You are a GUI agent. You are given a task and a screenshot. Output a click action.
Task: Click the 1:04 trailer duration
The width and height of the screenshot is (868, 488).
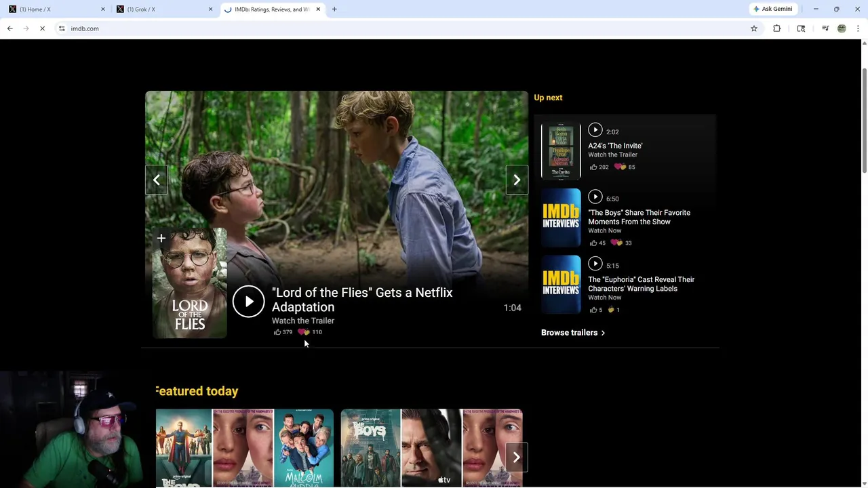(x=513, y=308)
